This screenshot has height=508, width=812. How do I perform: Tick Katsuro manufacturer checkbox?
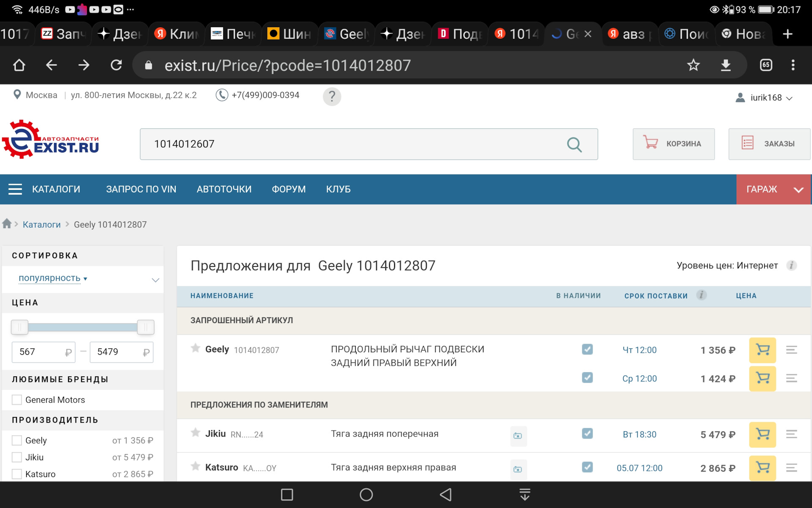tap(17, 474)
